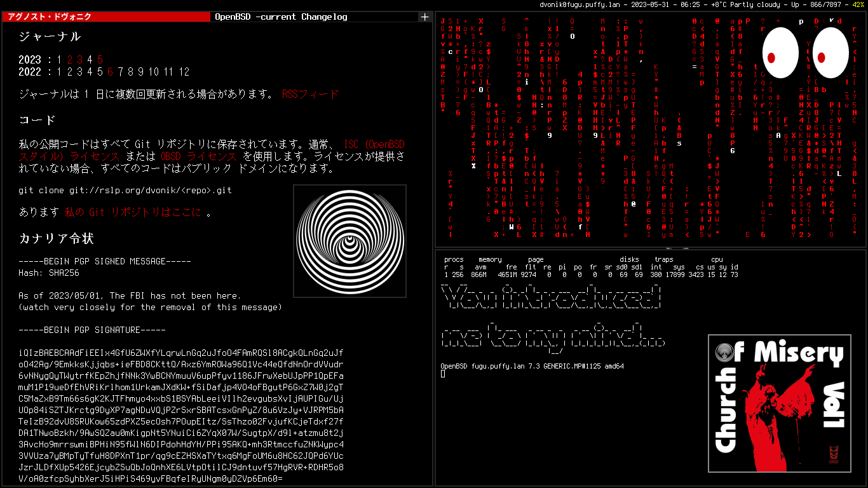Open the 2023 journal entry for month 4

pyautogui.click(x=90, y=60)
